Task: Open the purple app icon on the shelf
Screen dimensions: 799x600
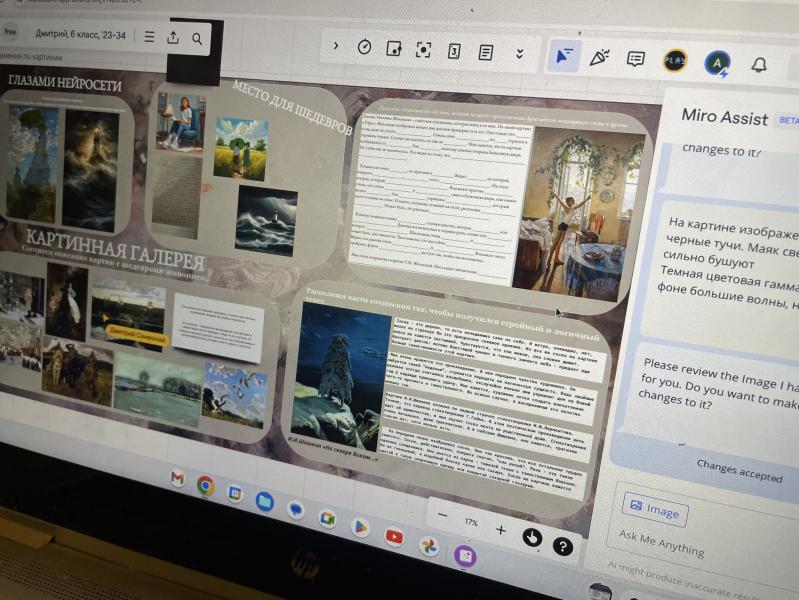Action: point(465,555)
